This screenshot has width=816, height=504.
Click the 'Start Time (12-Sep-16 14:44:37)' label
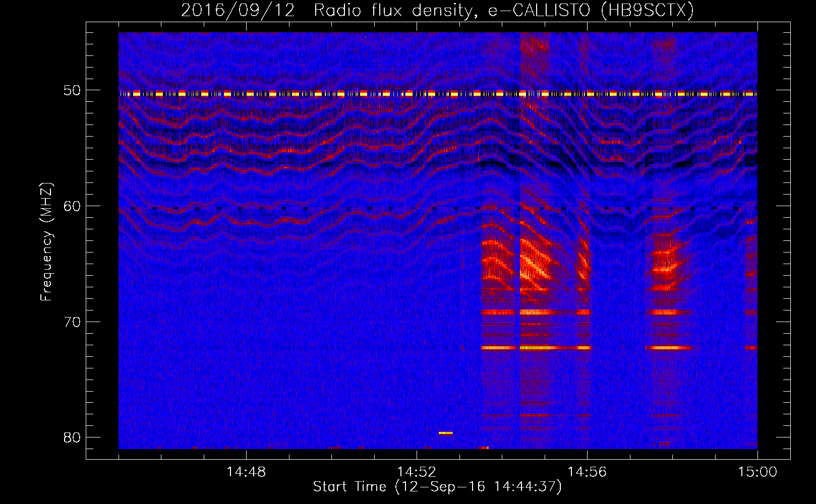coord(437,487)
